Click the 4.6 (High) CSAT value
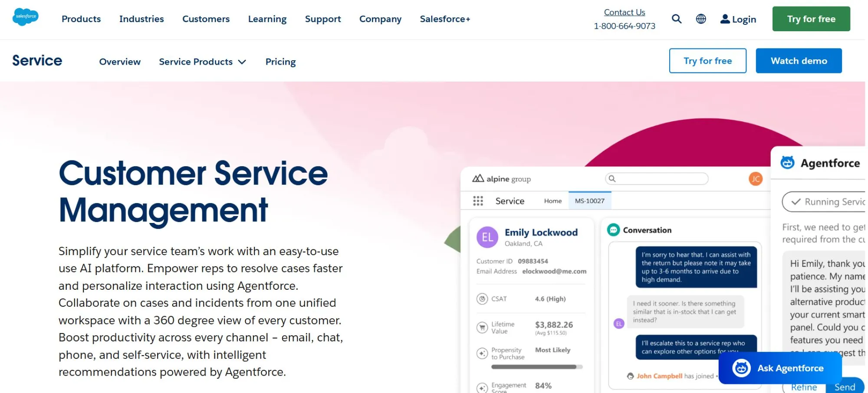Image resolution: width=868 pixels, height=393 pixels. click(x=550, y=299)
